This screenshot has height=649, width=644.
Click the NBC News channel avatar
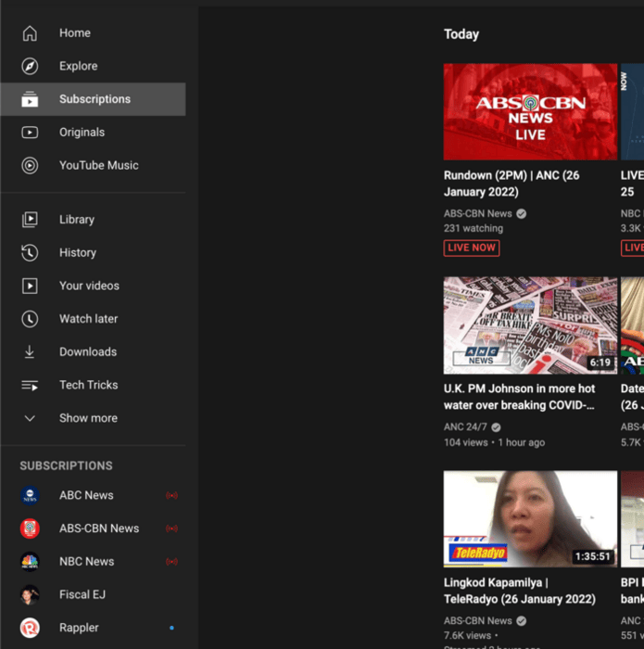[x=30, y=561]
